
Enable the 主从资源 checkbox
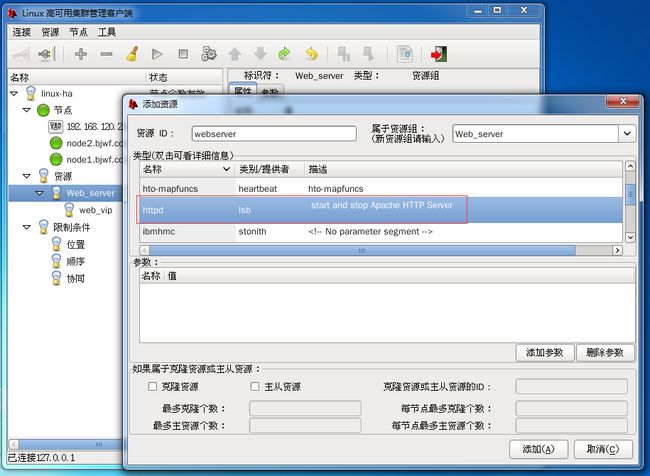[x=255, y=386]
